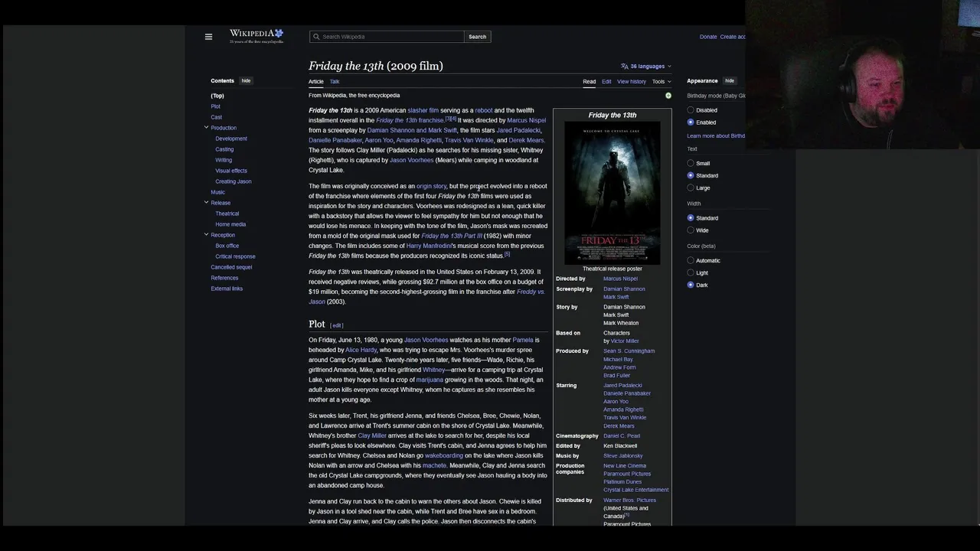Open the wakeboarding link in Plot
980x551 pixels.
click(444, 455)
